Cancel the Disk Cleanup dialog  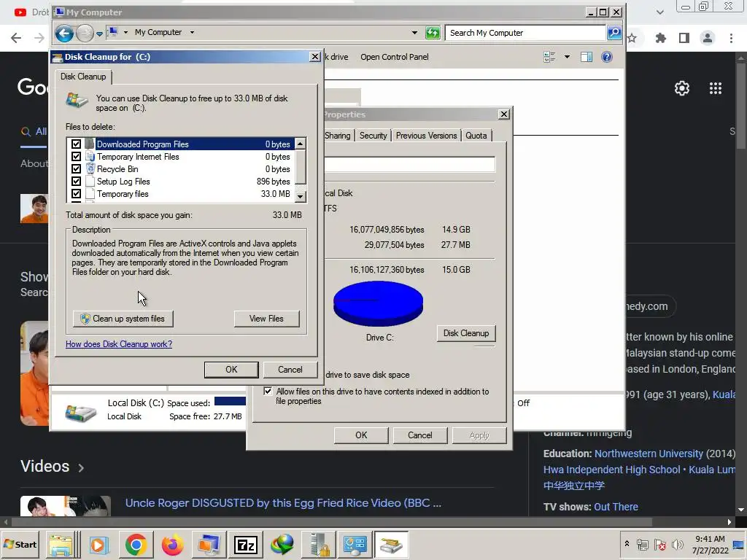click(x=290, y=370)
